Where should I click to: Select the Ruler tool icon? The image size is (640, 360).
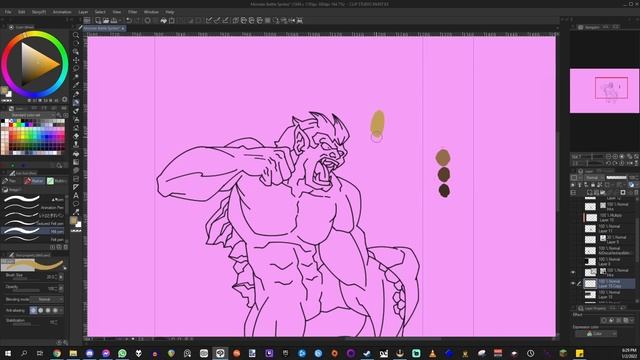[76, 187]
